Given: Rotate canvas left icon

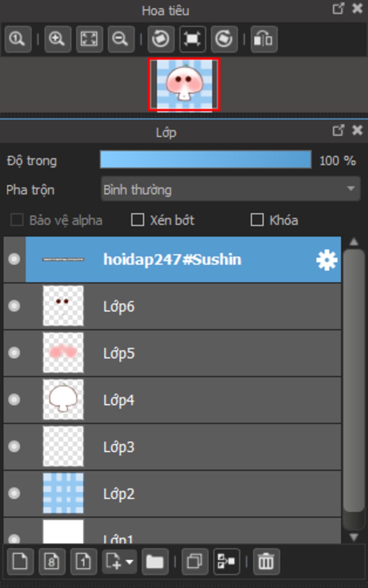Looking at the screenshot, I should pyautogui.click(x=161, y=39).
